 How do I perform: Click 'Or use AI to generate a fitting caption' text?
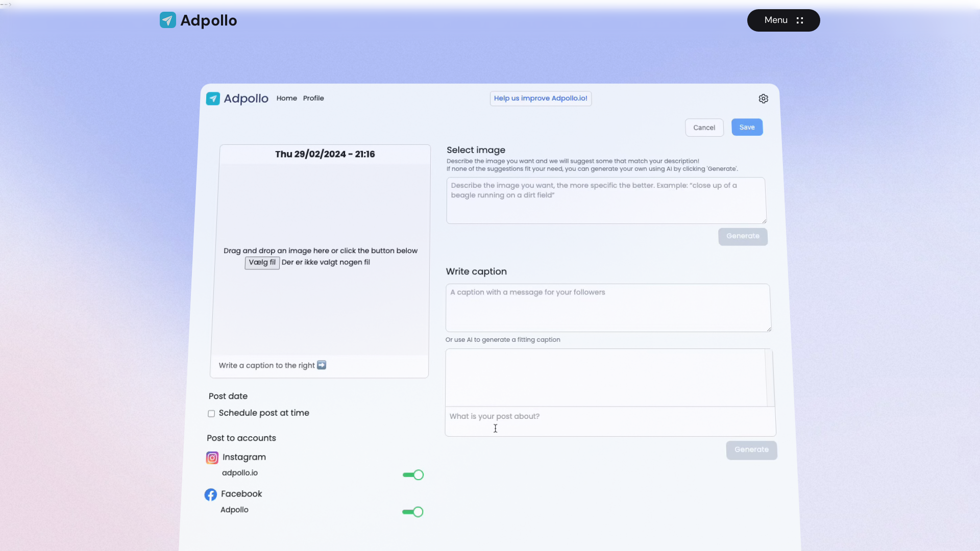pos(503,340)
